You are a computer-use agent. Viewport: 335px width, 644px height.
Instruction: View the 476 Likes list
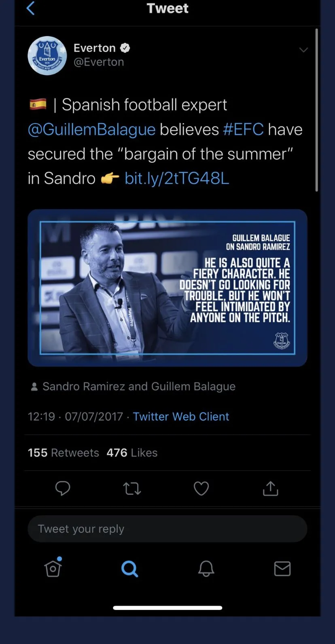(132, 453)
